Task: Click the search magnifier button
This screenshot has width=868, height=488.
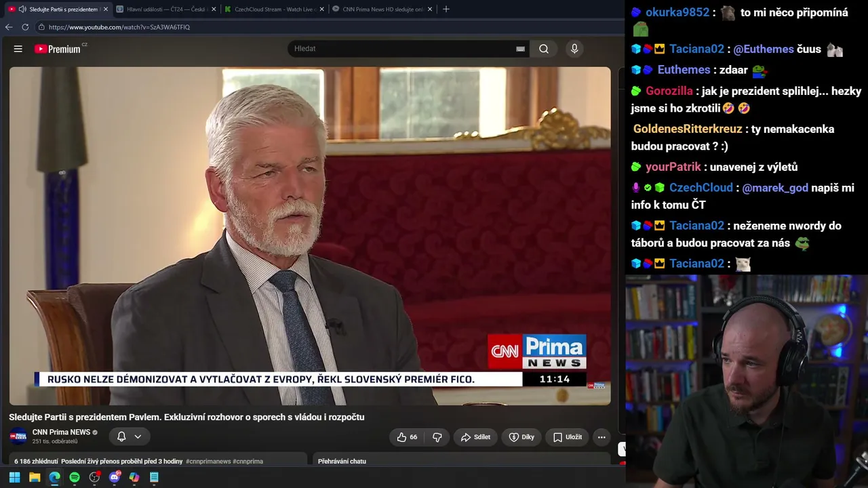Action: pyautogui.click(x=544, y=49)
